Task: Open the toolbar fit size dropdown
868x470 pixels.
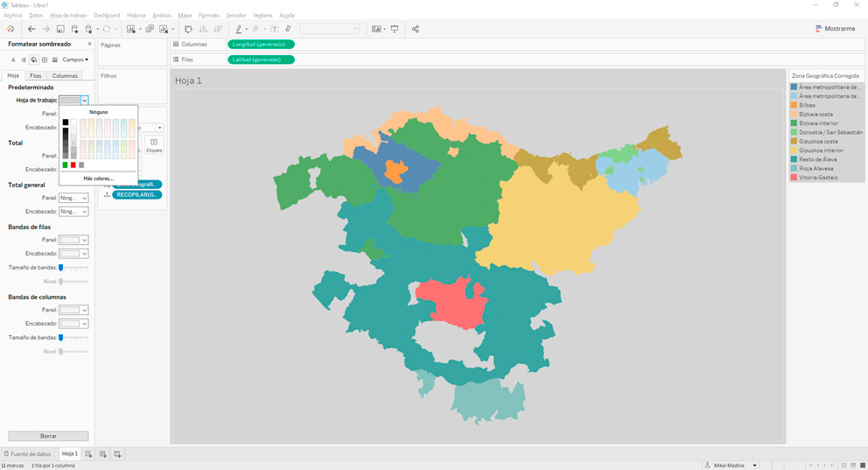Action: [330, 29]
